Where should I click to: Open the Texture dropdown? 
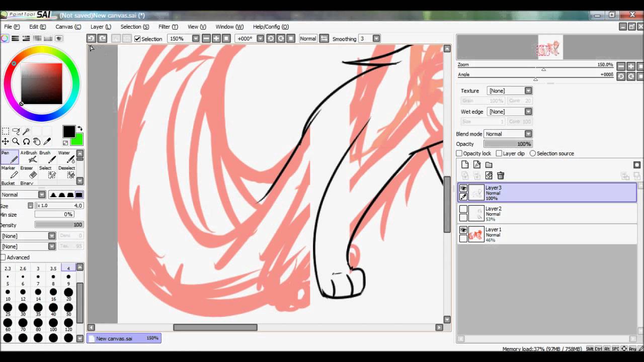[528, 90]
